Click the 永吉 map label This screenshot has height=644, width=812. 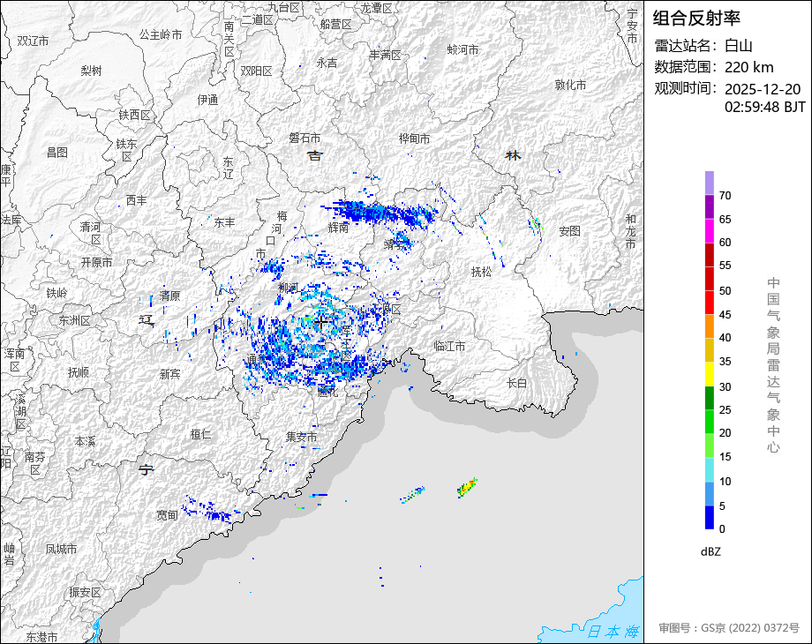click(327, 64)
